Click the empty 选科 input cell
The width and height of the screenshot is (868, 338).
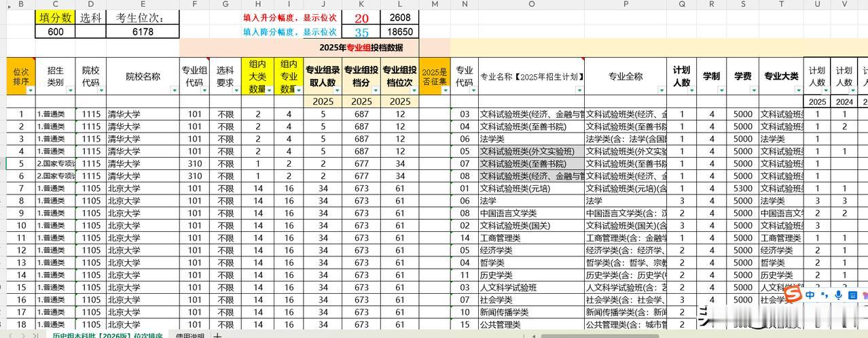[92, 31]
